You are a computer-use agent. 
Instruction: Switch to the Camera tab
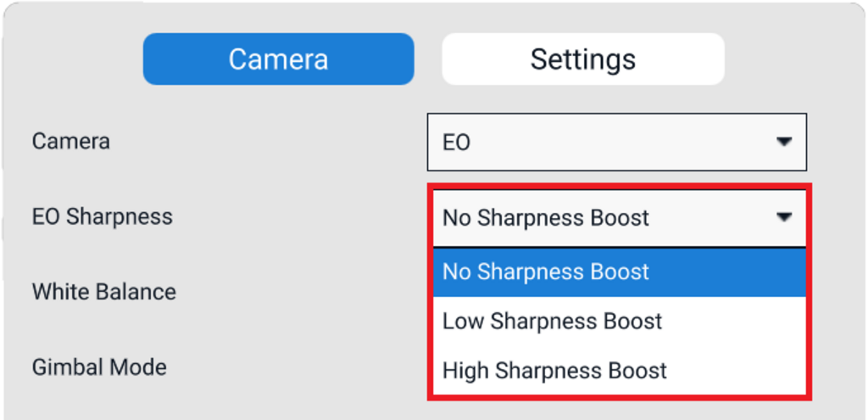[x=278, y=59]
